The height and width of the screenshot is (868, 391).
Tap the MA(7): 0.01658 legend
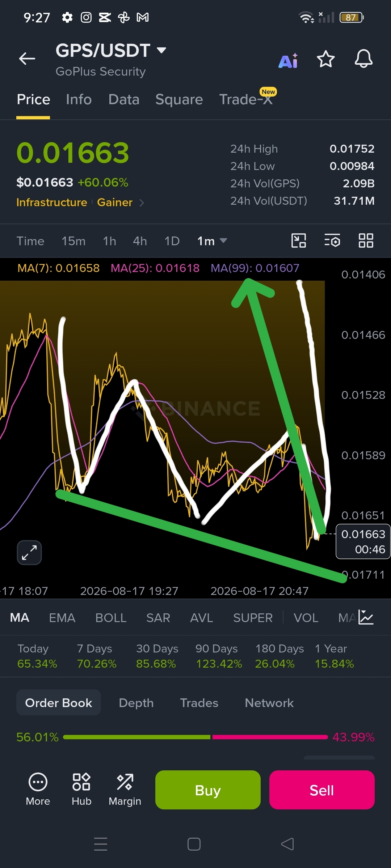[x=59, y=268]
